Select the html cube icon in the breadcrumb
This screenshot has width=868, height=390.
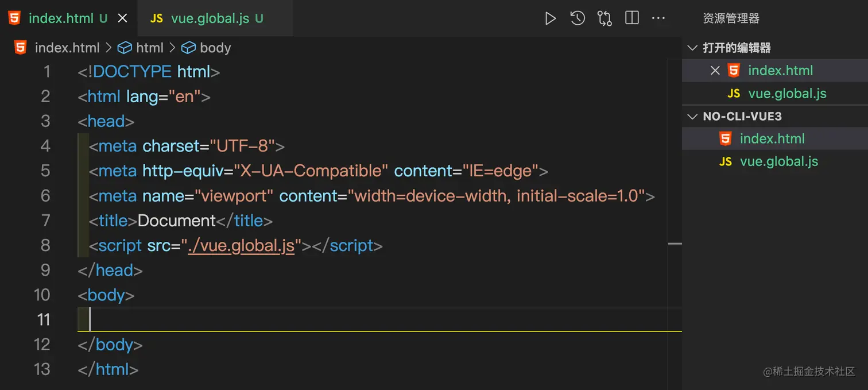coord(125,48)
